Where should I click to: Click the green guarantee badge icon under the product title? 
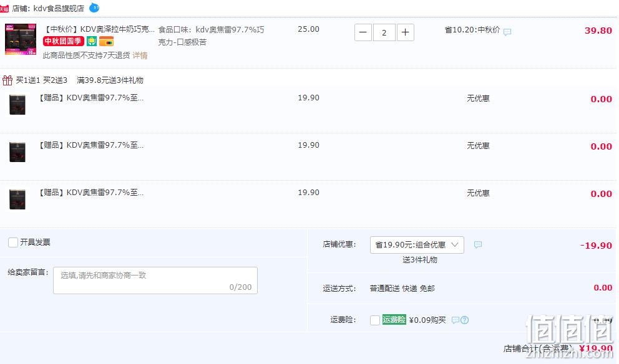(92, 41)
